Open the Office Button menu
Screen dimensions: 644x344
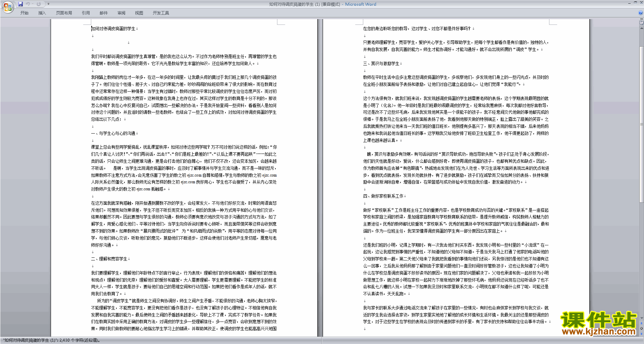coord(7,7)
